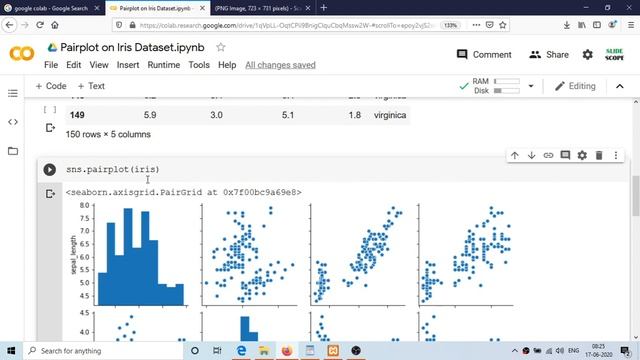The width and height of the screenshot is (640, 360).
Task: Open page actions three-dots in URL bar
Action: pyautogui.click(x=476, y=25)
